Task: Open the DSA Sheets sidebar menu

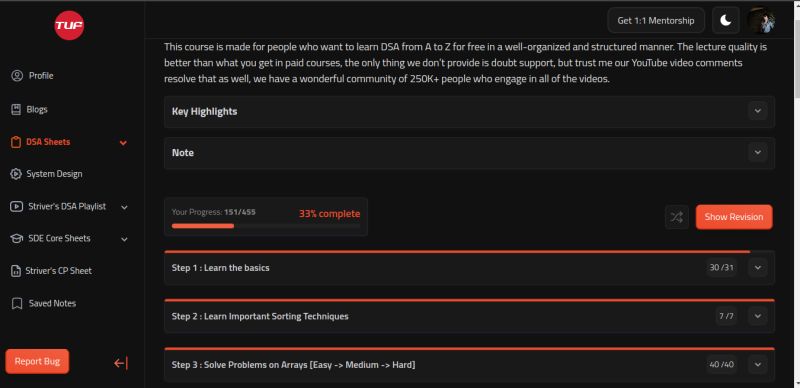Action: (x=69, y=142)
